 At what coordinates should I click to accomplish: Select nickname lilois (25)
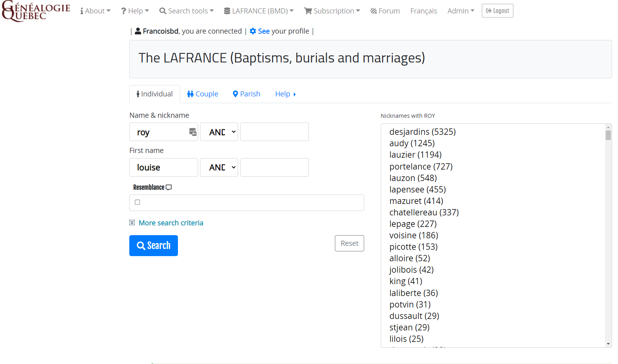point(406,339)
